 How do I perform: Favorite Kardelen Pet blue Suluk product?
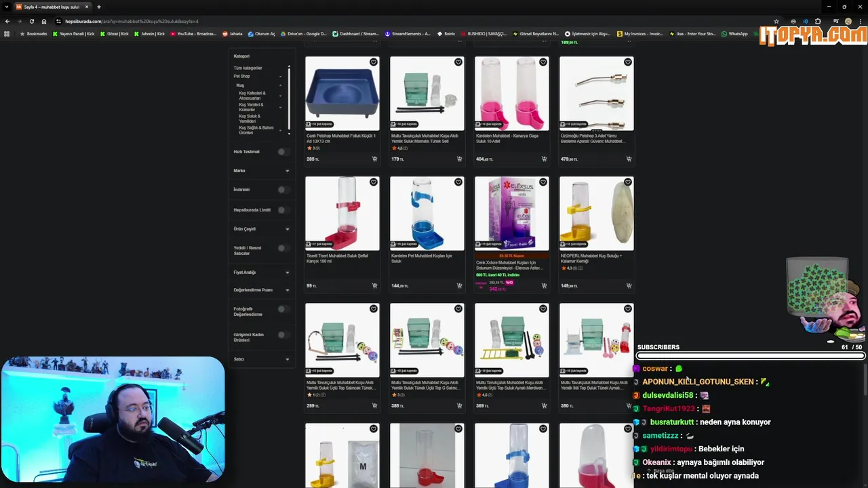click(458, 182)
